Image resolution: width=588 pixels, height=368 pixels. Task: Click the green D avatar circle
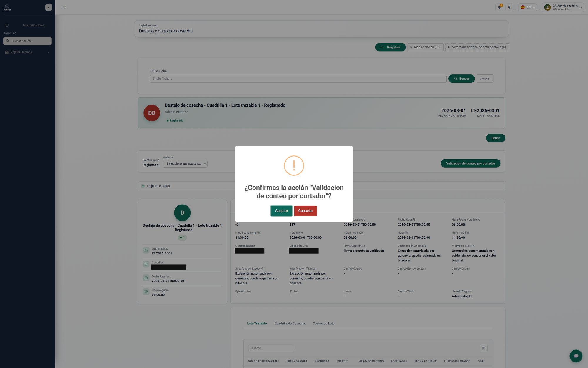point(182,213)
